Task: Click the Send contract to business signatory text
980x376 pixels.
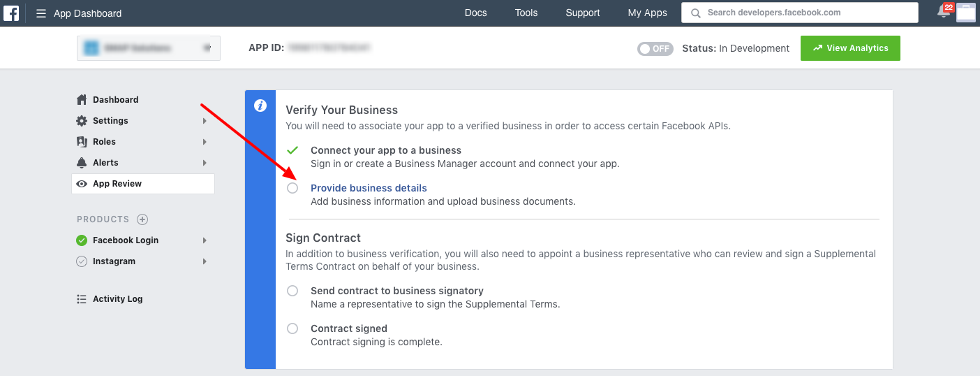Action: click(x=397, y=291)
